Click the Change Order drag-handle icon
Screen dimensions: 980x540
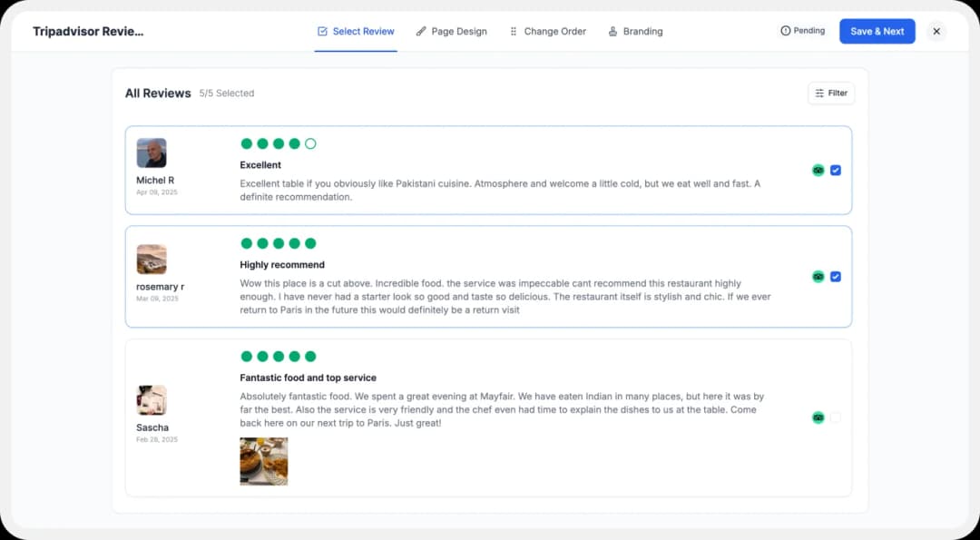[x=514, y=31]
